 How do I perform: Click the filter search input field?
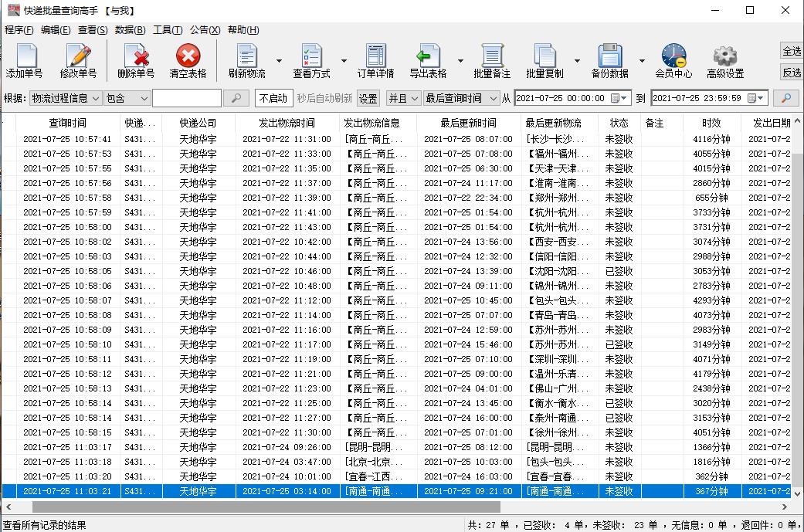click(185, 98)
